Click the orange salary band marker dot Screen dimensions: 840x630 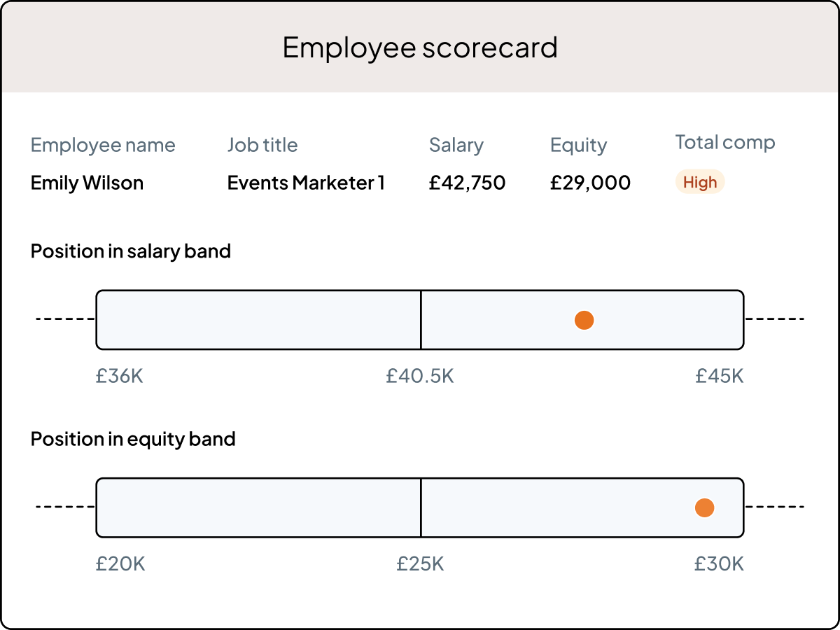point(584,320)
